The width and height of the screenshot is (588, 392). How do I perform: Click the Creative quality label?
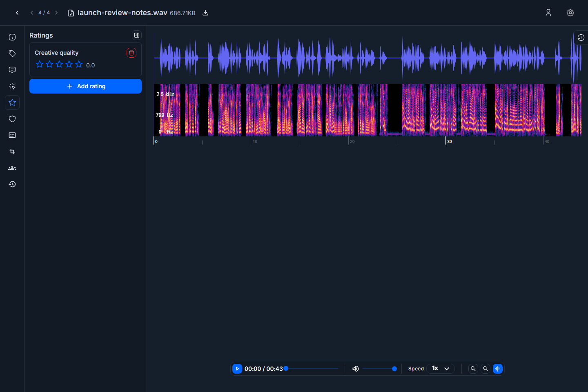tap(56, 53)
